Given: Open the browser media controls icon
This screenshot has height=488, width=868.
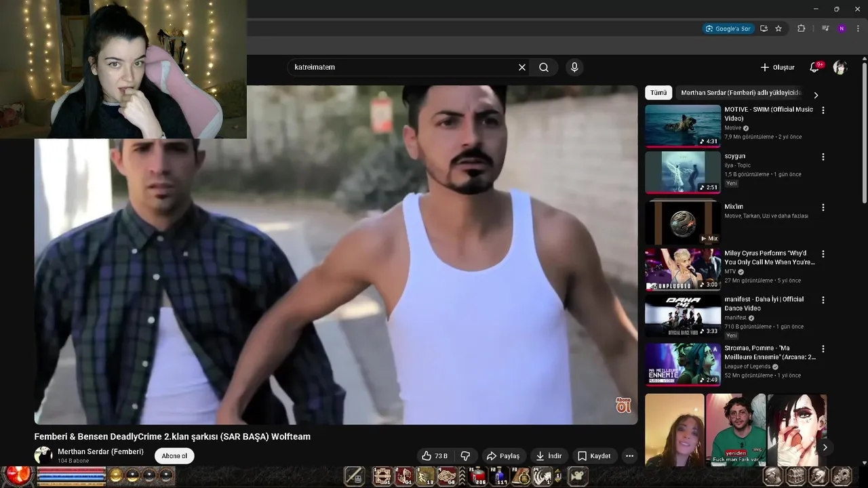Looking at the screenshot, I should pos(825,28).
